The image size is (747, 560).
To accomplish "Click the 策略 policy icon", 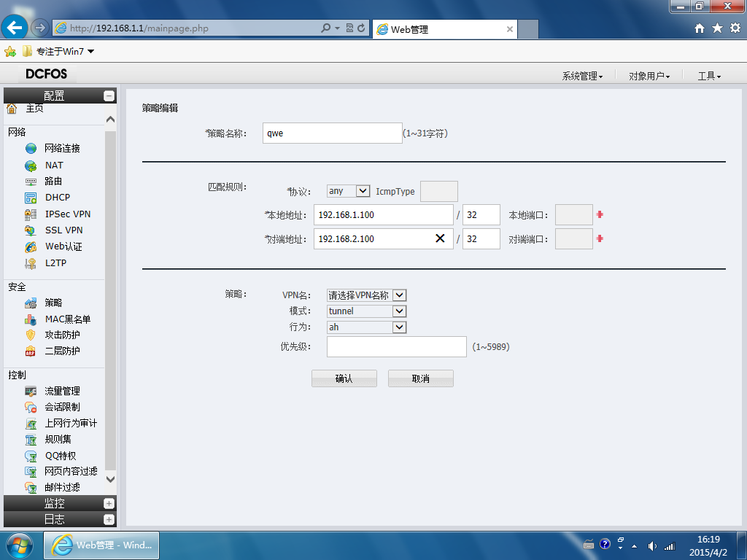I will (31, 303).
